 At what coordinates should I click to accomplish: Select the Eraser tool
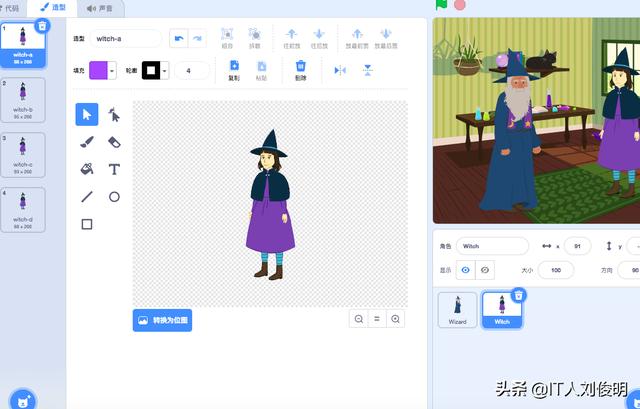pyautogui.click(x=114, y=142)
